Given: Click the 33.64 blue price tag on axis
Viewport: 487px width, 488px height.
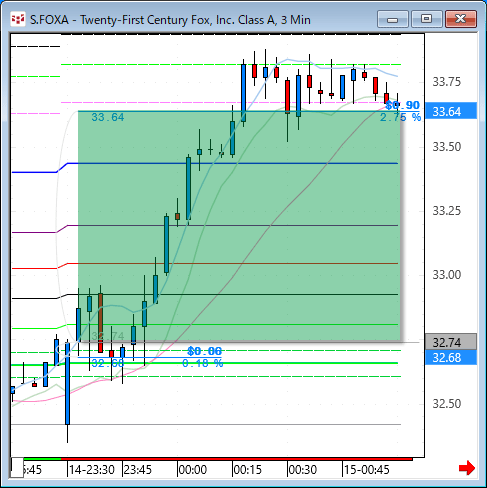Looking at the screenshot, I should (451, 111).
